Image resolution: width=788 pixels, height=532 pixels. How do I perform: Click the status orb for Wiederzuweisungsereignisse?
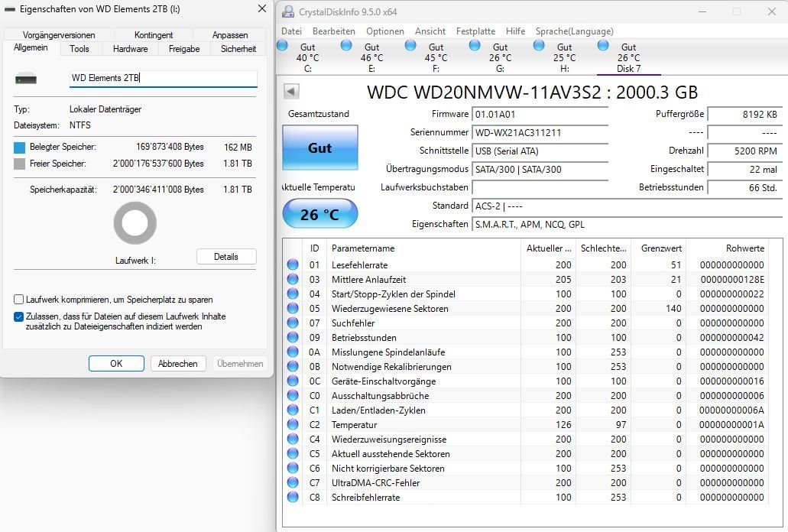coord(293,439)
